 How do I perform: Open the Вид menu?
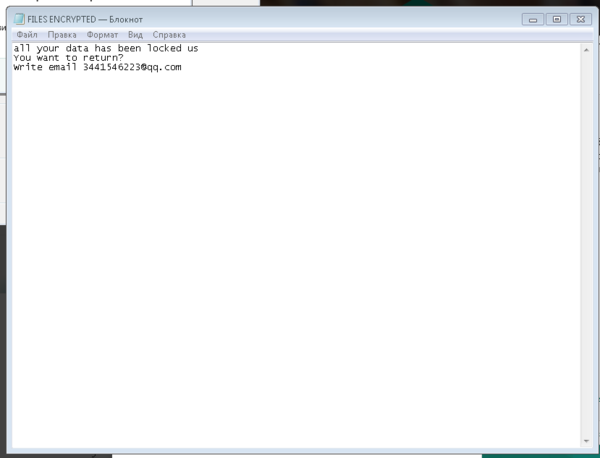(x=135, y=35)
